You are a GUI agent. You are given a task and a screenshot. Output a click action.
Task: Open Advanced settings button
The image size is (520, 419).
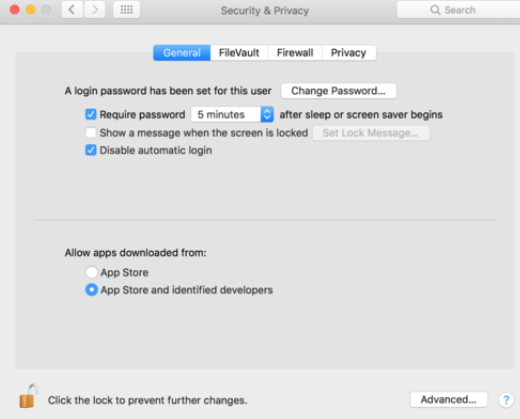point(449,399)
